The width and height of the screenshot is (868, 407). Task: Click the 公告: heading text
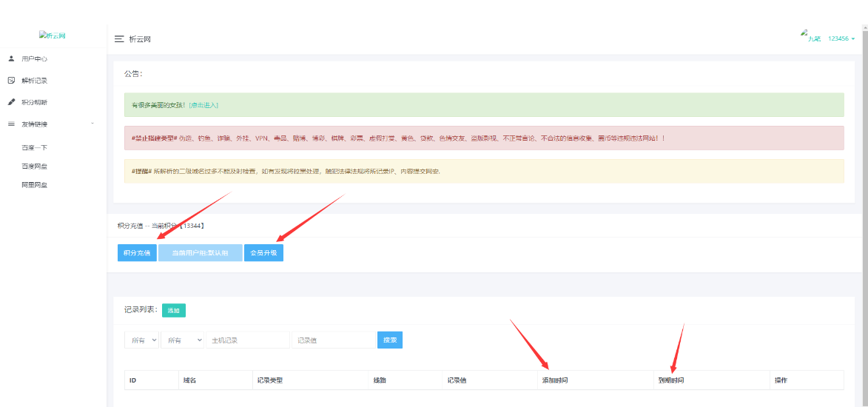click(133, 74)
